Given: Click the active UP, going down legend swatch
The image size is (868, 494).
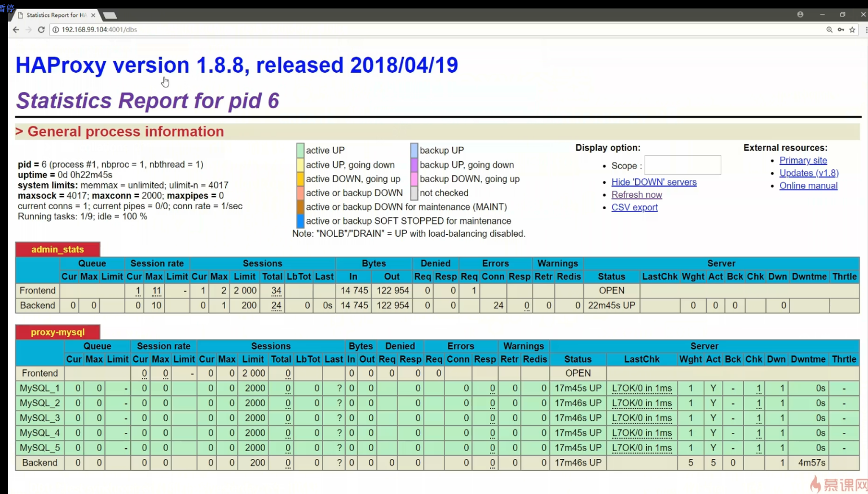Looking at the screenshot, I should [x=301, y=165].
